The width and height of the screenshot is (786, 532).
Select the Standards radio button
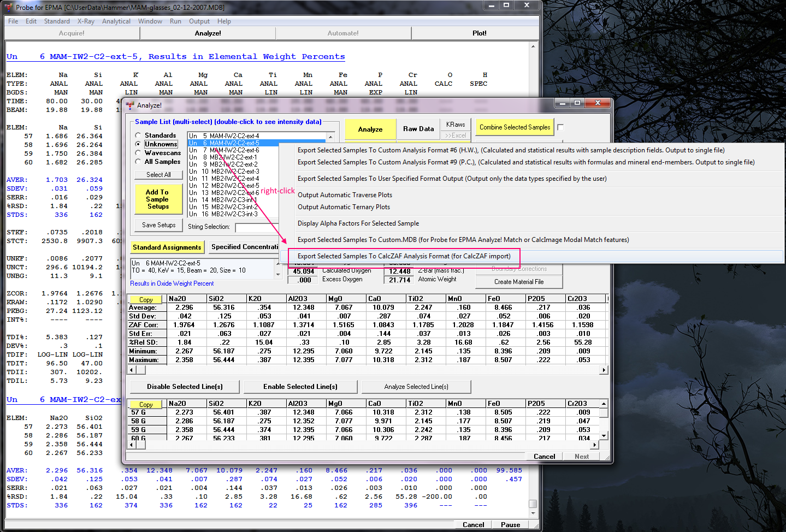[138, 135]
